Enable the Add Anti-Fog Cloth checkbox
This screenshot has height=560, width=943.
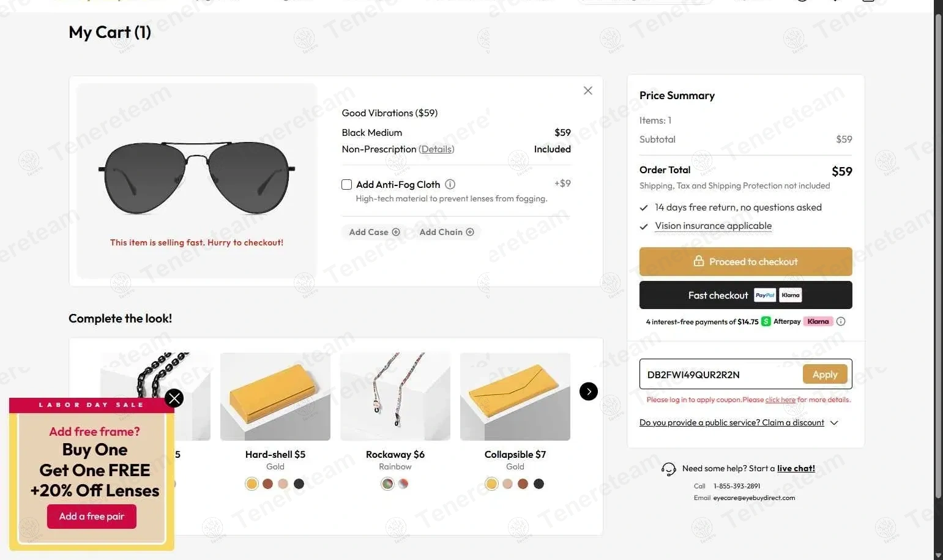[346, 184]
